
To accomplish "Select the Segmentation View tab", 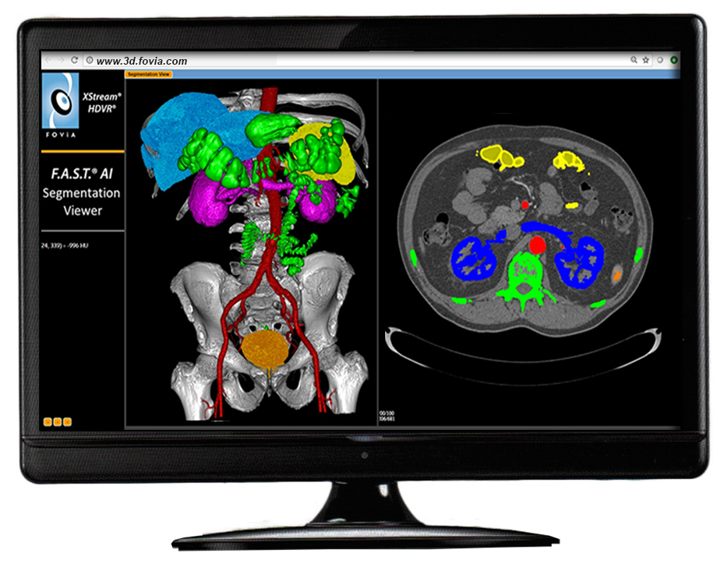I will 149,74.
